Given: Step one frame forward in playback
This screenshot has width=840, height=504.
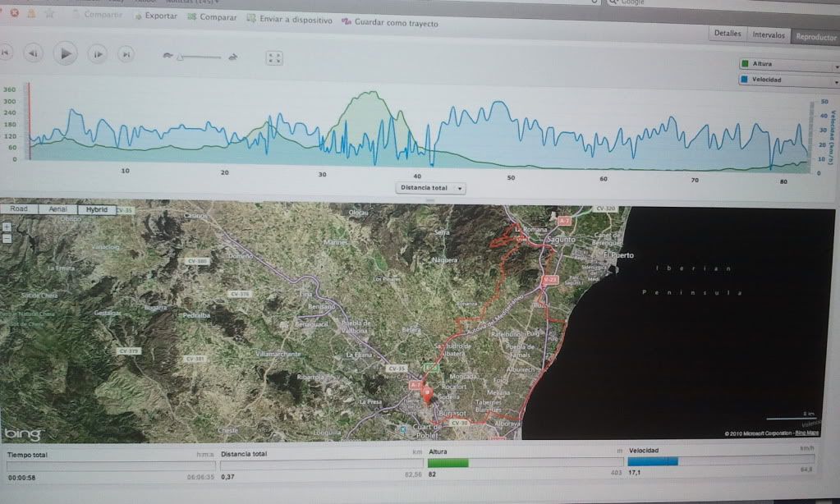Looking at the screenshot, I should pyautogui.click(x=98, y=54).
